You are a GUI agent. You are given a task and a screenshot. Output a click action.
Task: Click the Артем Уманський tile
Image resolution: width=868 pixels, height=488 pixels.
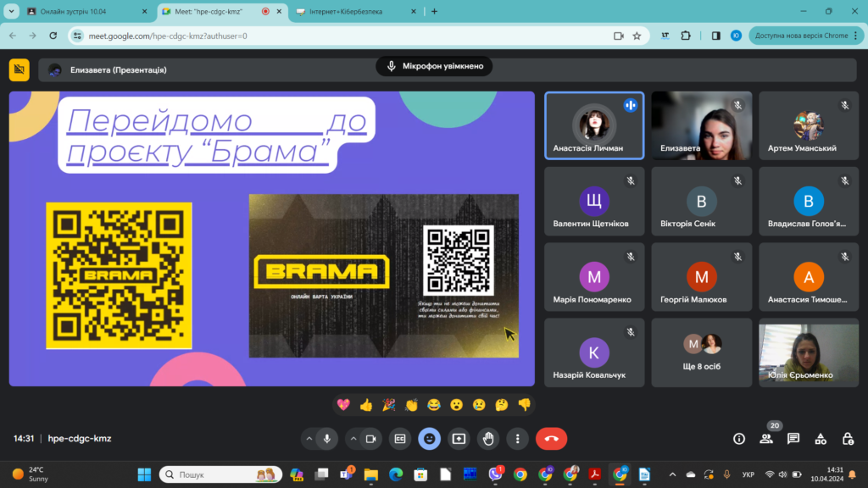(809, 125)
